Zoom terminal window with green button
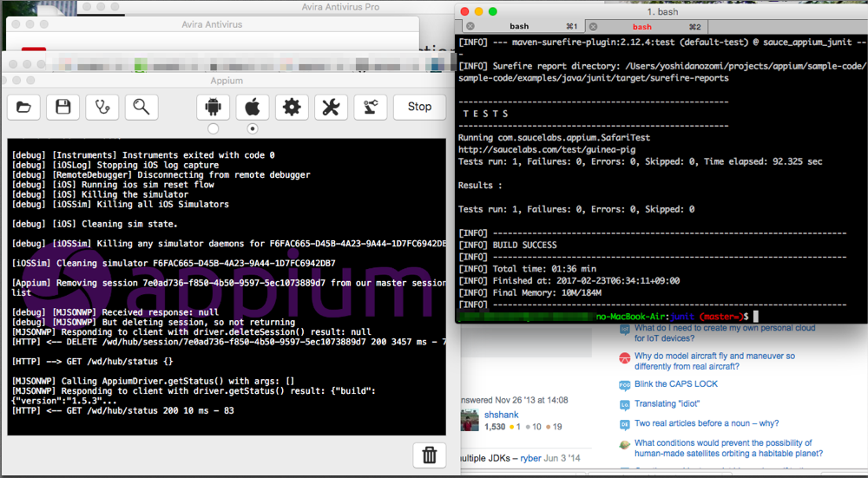Image resolution: width=868 pixels, height=478 pixels. click(x=493, y=11)
